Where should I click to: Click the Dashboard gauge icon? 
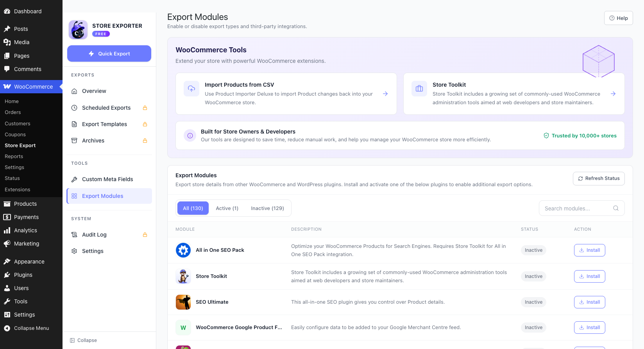7,11
